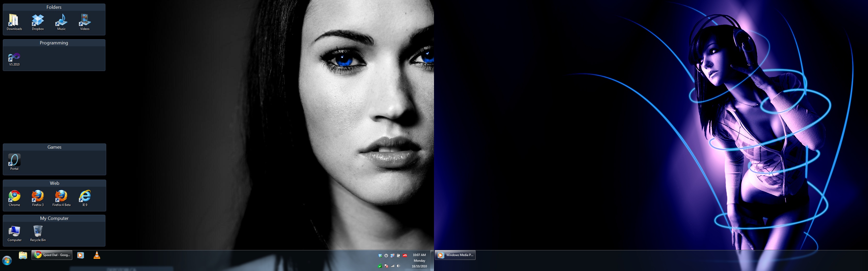This screenshot has width=868, height=271.
Task: Click the power plug tray icon
Action: (x=398, y=256)
